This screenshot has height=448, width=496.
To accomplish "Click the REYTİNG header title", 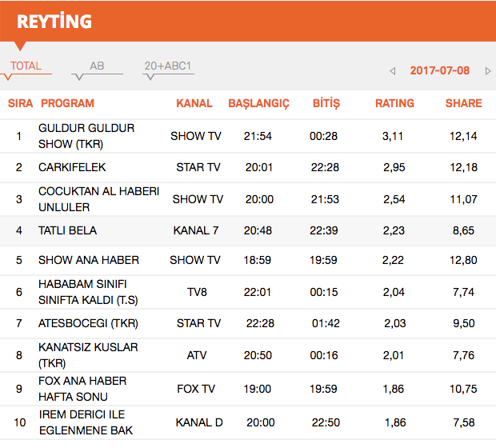I will pyautogui.click(x=54, y=22).
